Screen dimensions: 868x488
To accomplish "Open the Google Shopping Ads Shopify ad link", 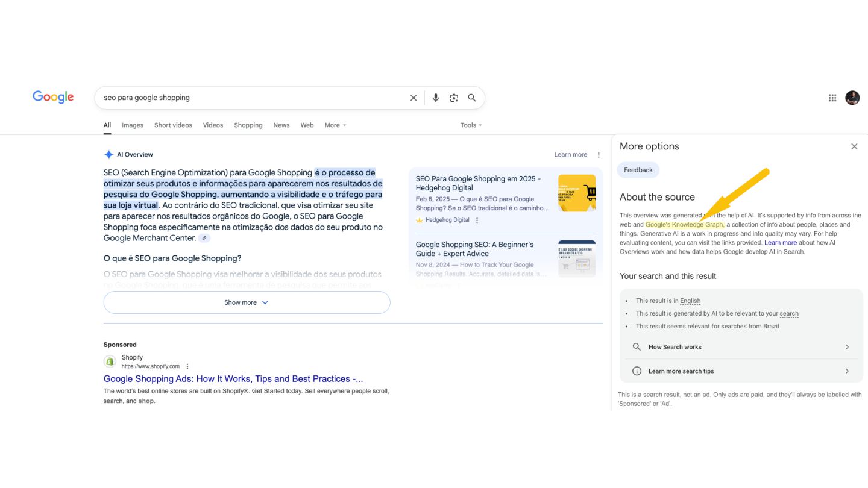I will tap(233, 379).
